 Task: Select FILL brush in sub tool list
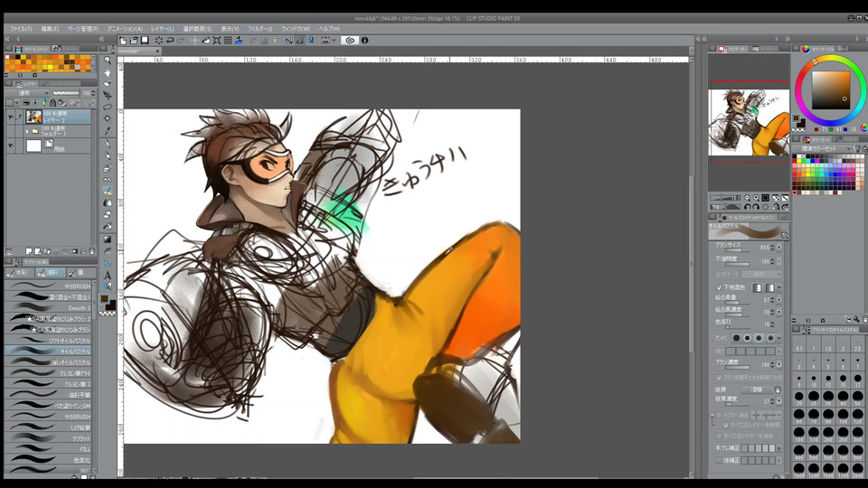(x=49, y=449)
